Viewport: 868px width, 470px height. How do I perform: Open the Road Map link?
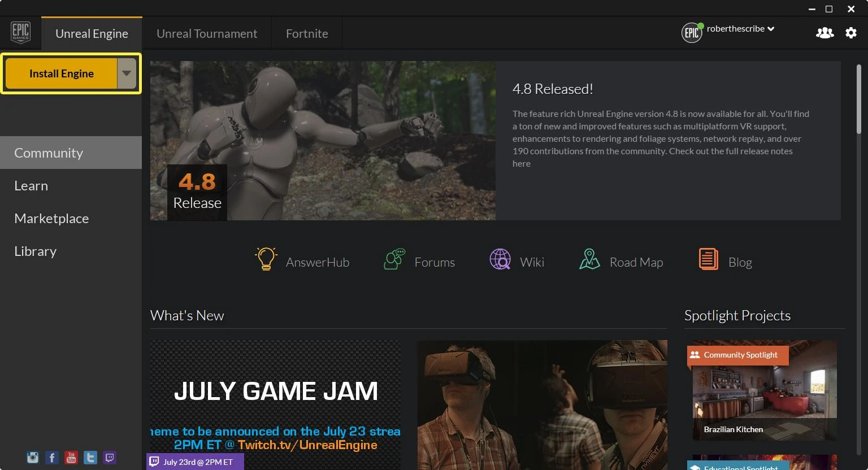coord(636,262)
